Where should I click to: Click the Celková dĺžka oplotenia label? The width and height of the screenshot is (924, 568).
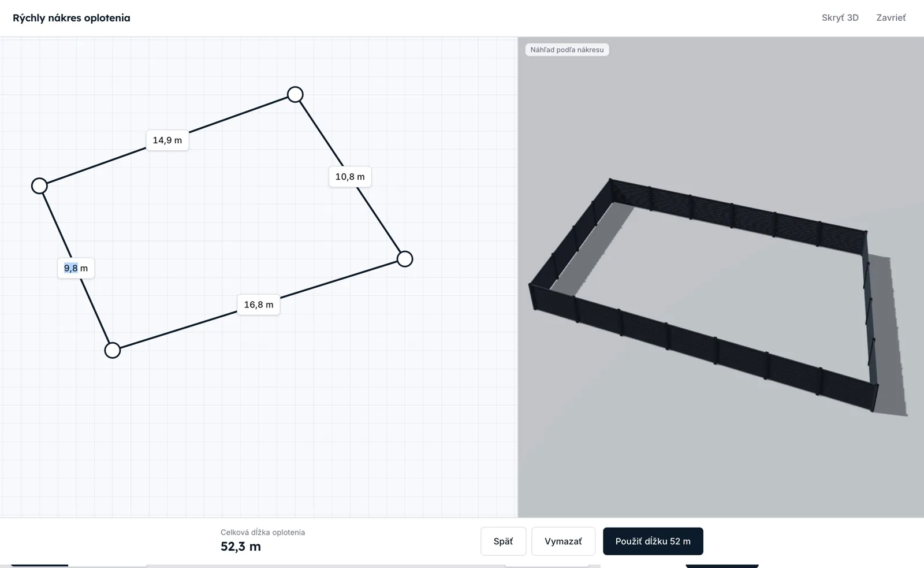(x=263, y=532)
